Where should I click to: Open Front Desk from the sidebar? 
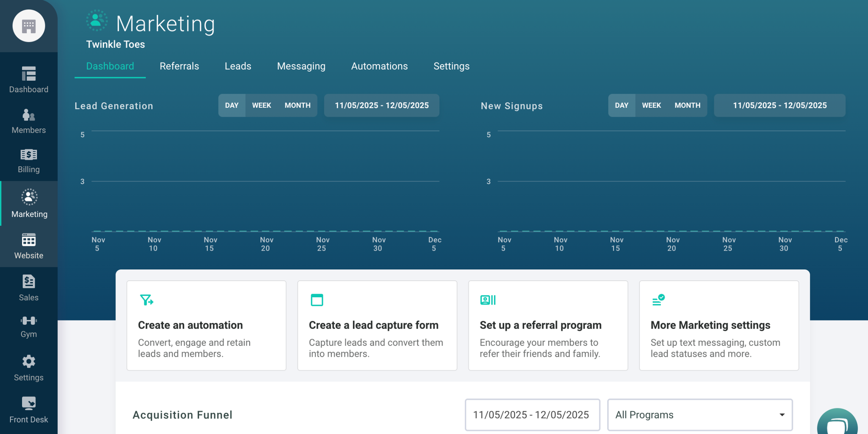click(29, 408)
